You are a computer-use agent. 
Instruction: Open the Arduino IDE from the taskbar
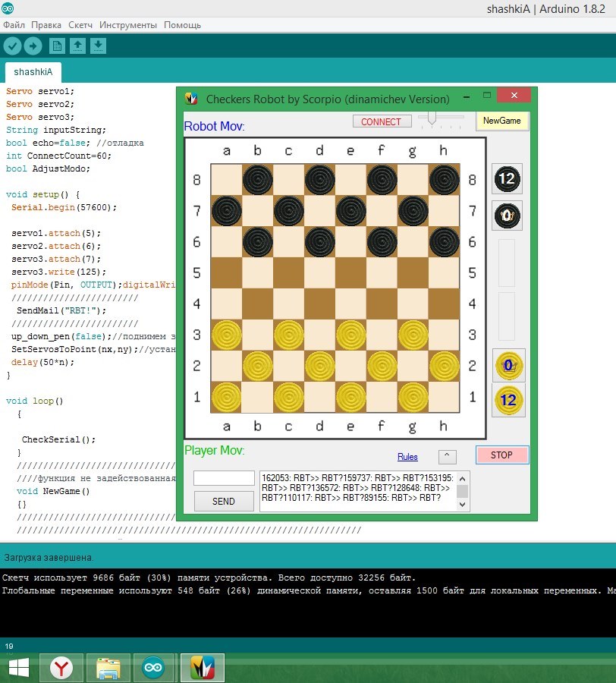click(x=153, y=668)
